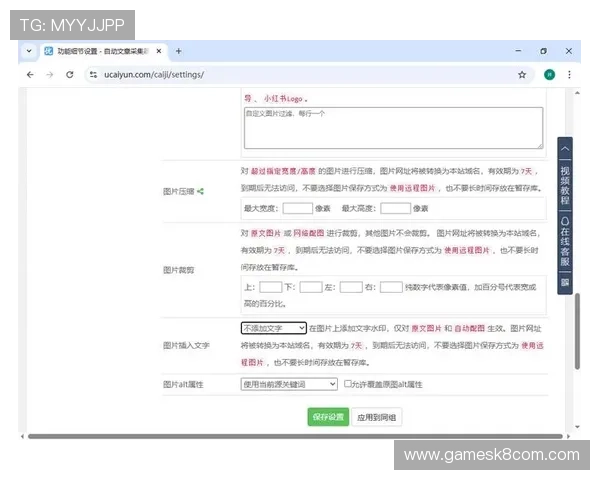The height and width of the screenshot is (480, 600).
Task: Click the 左 crop input field
Action: [x=351, y=287]
